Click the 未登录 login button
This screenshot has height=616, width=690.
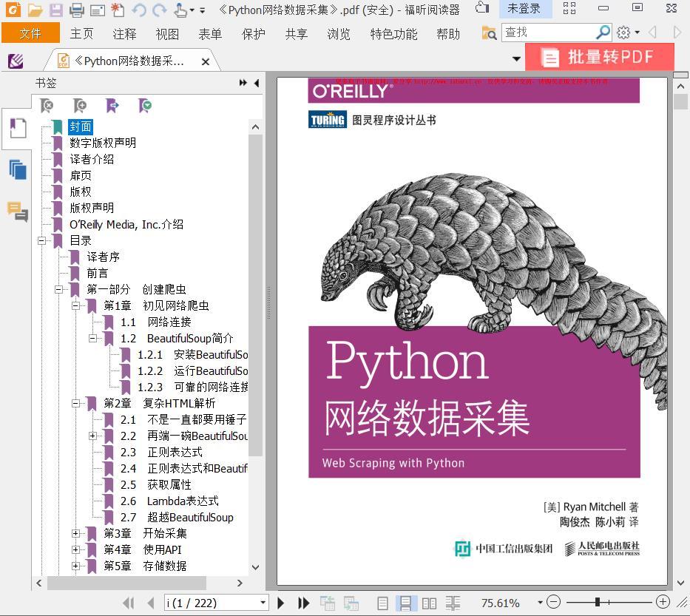(524, 9)
